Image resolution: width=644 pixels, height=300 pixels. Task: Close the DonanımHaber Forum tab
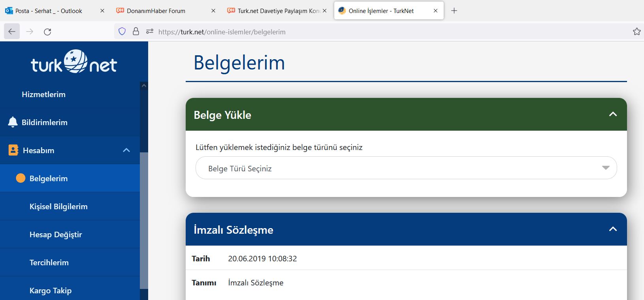coord(213,11)
